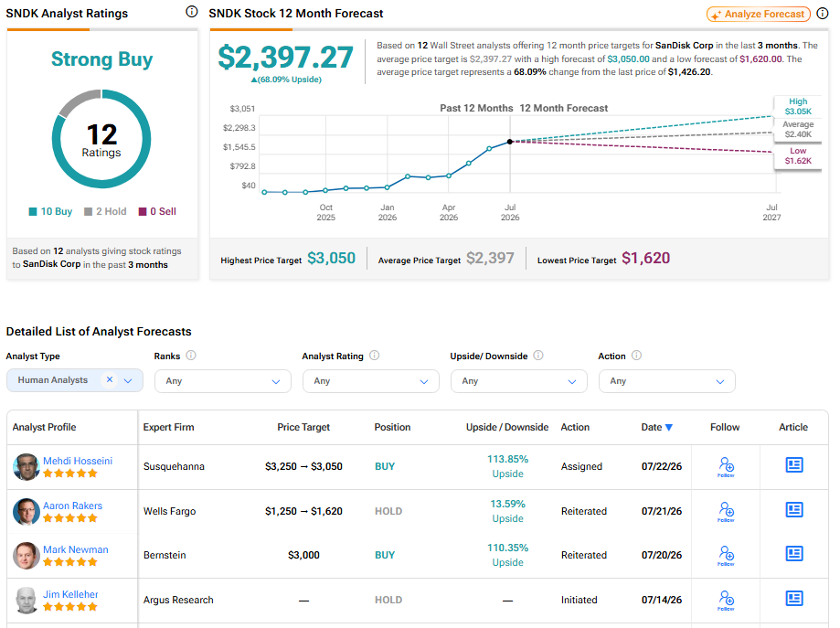Click the 0 Sell legend swatch
Screen dimensions: 840x628
(x=143, y=212)
